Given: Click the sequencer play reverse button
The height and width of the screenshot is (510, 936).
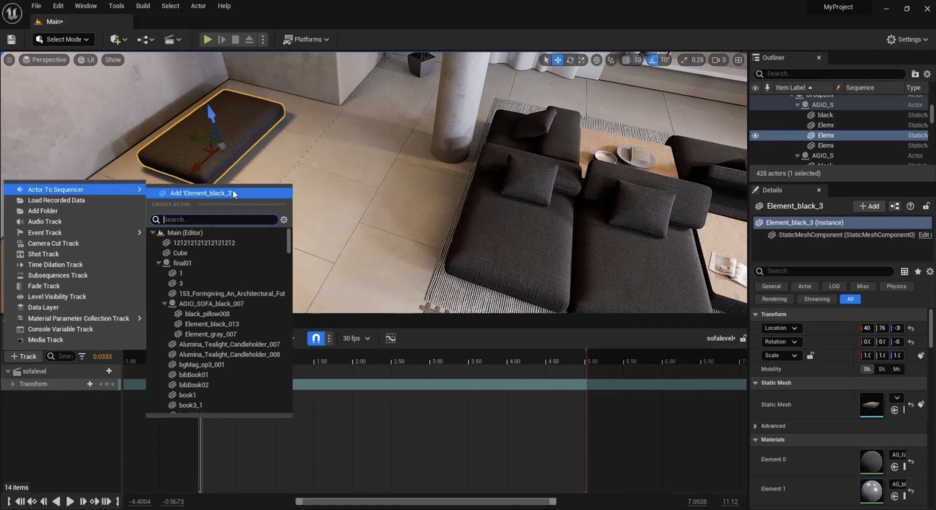Looking at the screenshot, I should pos(56,502).
